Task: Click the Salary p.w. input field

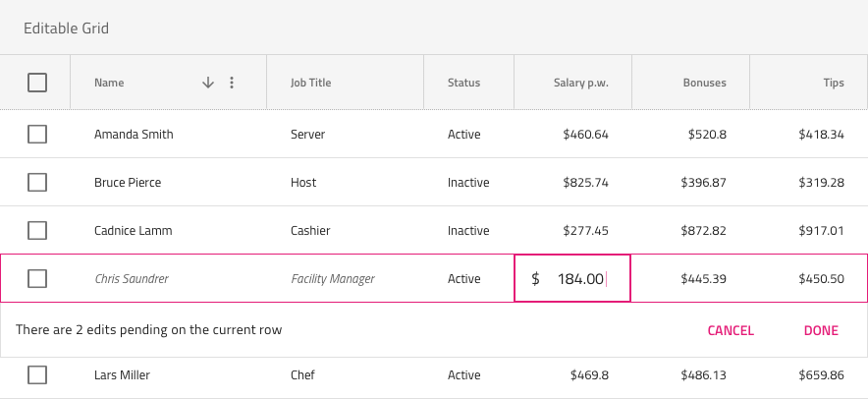Action: point(579,279)
